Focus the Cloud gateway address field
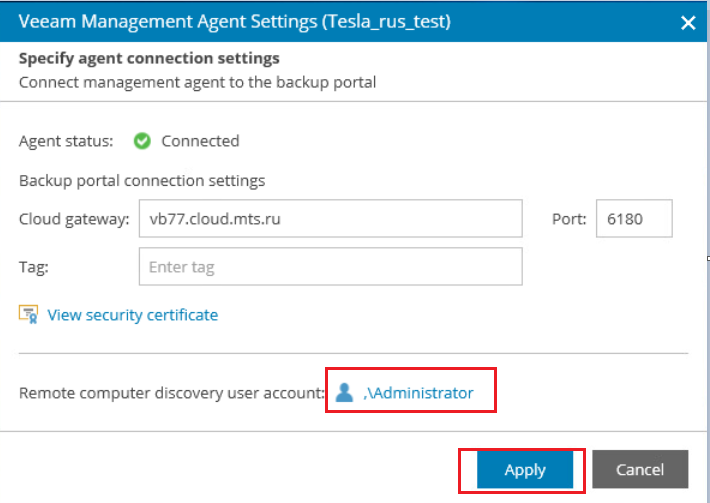The height and width of the screenshot is (503, 710). 330,218
